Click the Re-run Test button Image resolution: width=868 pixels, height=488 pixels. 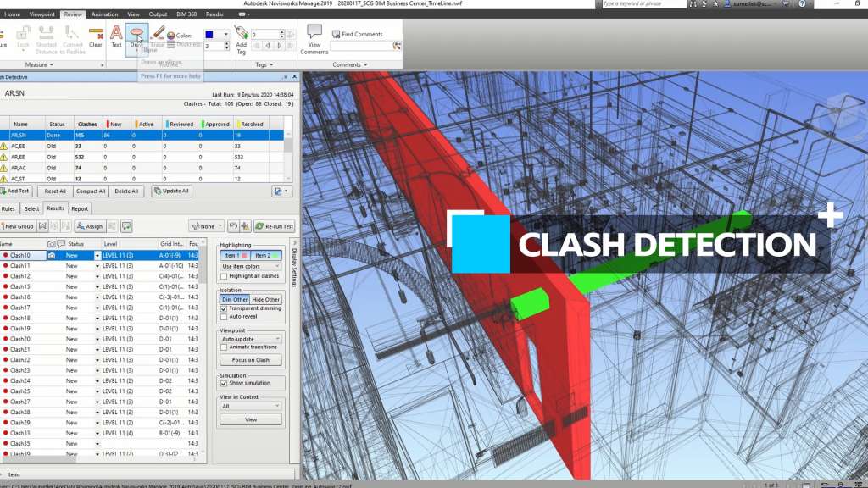click(x=274, y=226)
